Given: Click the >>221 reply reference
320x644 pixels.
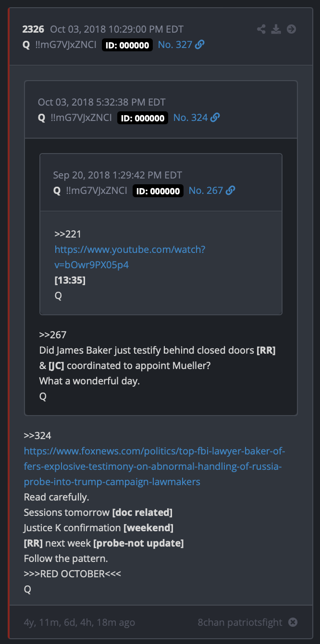Looking at the screenshot, I should [x=68, y=234].
